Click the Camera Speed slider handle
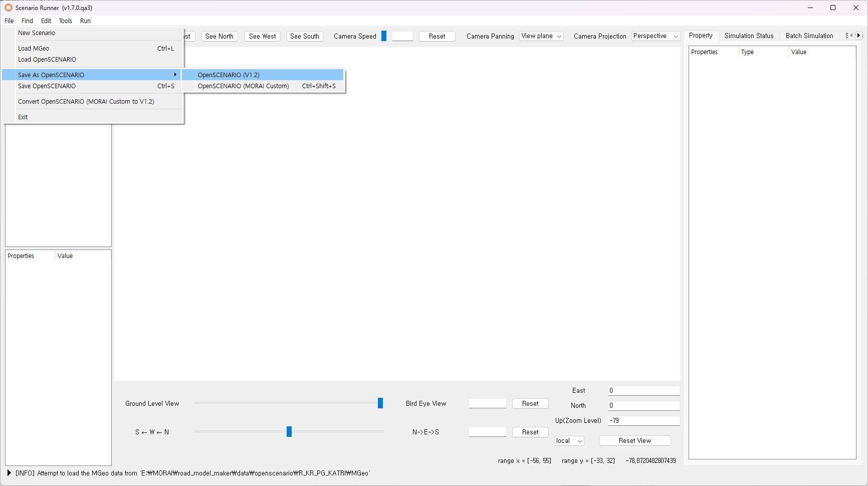The width and height of the screenshot is (868, 486). point(384,36)
